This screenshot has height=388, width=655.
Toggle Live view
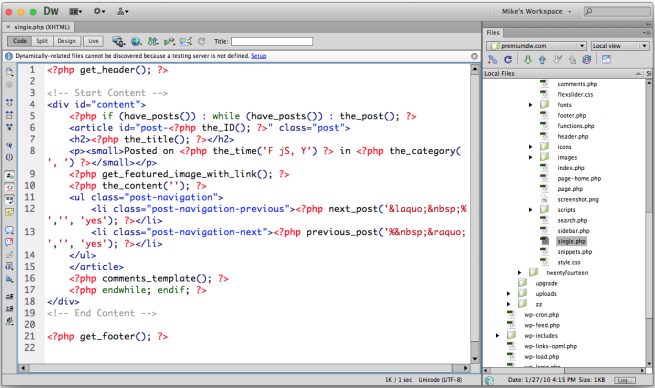coord(93,41)
